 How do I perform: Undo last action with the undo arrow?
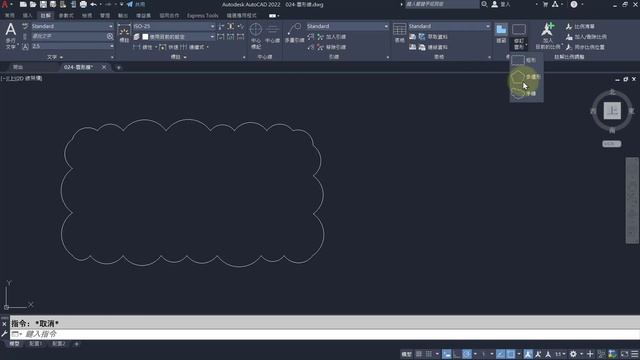pyautogui.click(x=93, y=4)
